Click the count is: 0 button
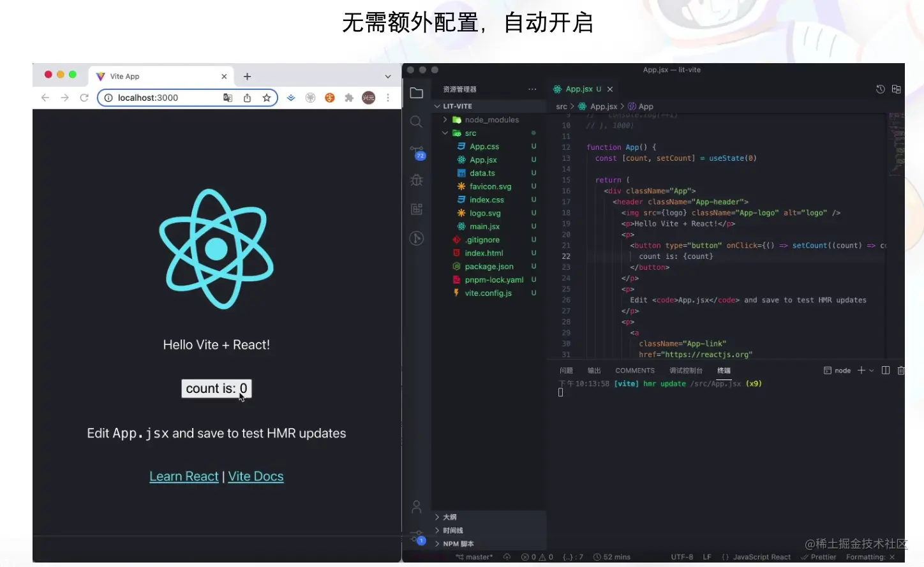This screenshot has width=924, height=567. click(x=216, y=388)
